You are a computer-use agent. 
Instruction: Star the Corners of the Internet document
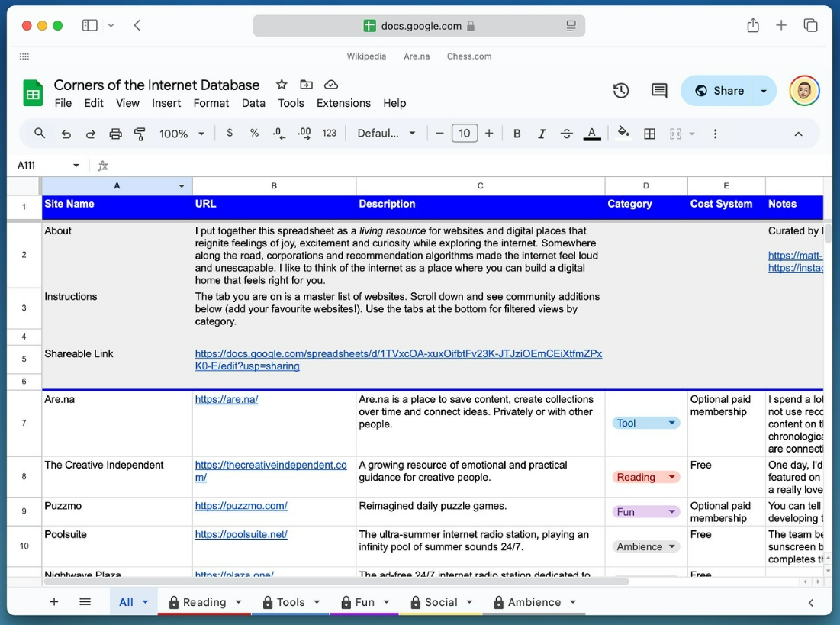tap(282, 84)
